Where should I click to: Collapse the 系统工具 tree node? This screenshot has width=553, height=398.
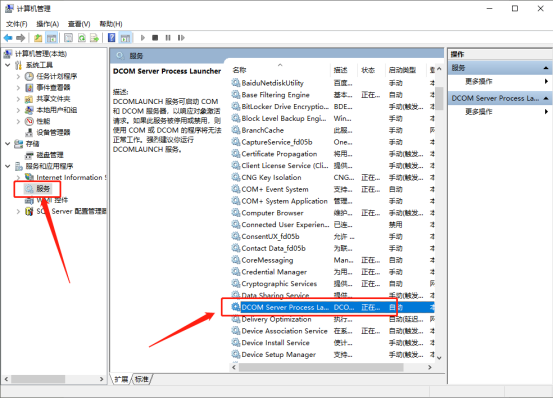click(8, 65)
